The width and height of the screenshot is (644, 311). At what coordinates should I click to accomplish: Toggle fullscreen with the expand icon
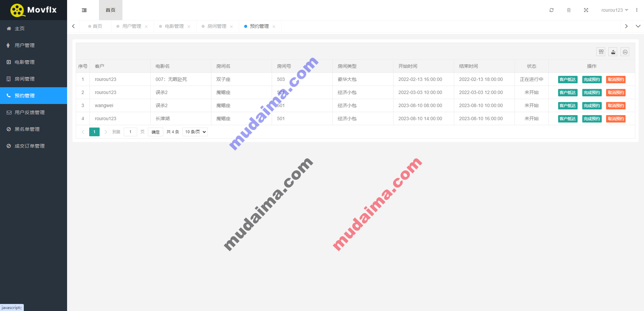pos(586,10)
